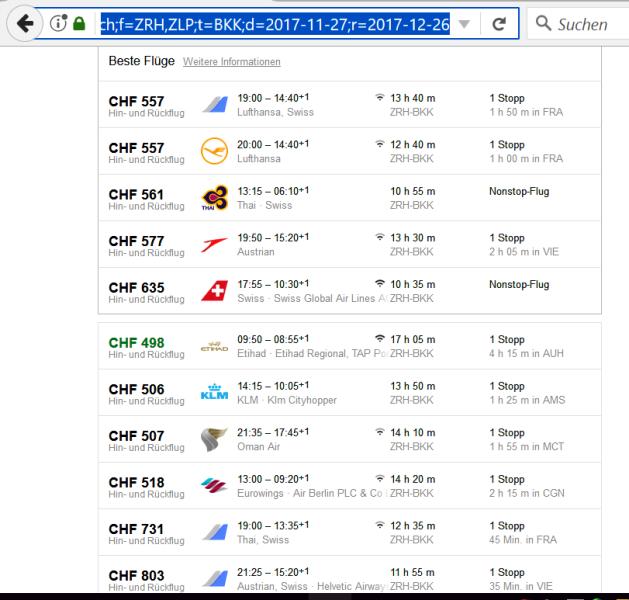Click KLM · Klm Cityhopper airline text
Viewport: 629px width, 600px height.
tap(287, 400)
